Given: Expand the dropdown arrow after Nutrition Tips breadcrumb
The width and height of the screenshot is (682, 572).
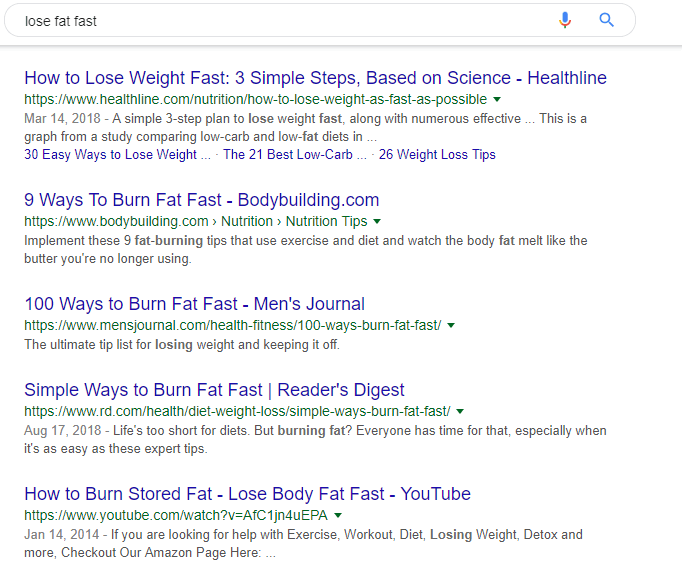Looking at the screenshot, I should (x=377, y=221).
